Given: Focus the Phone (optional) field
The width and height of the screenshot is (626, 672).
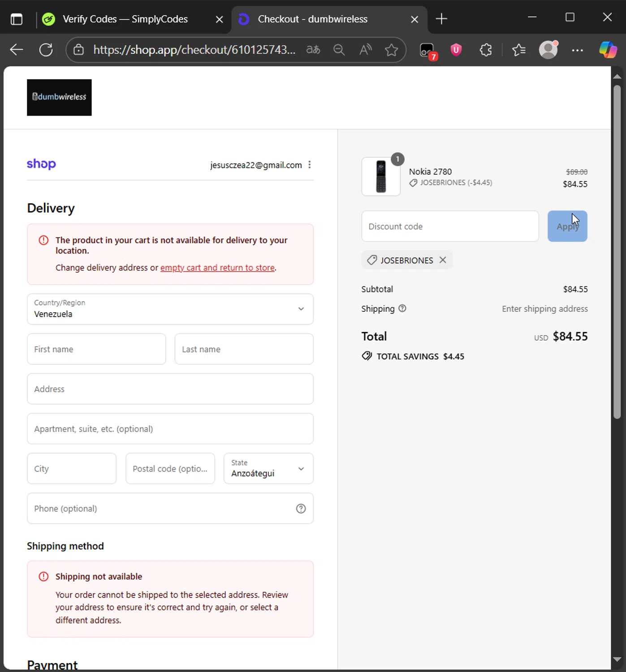Looking at the screenshot, I should click(170, 508).
